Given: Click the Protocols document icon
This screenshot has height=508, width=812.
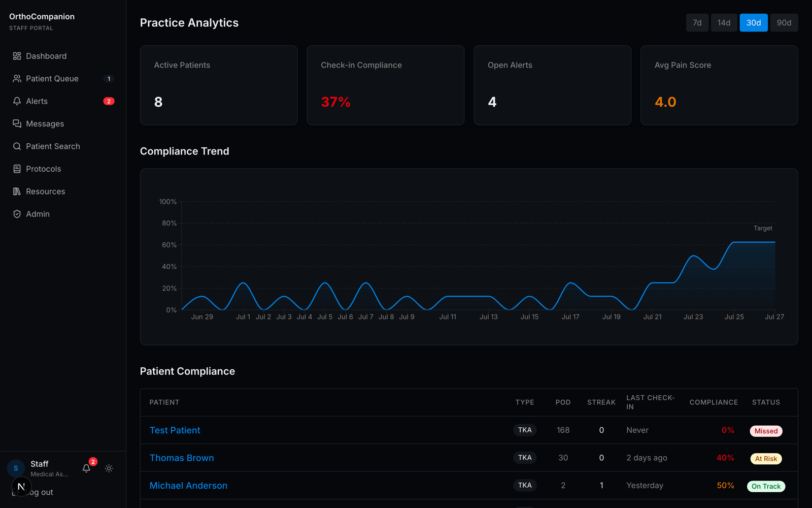Looking at the screenshot, I should tap(17, 169).
